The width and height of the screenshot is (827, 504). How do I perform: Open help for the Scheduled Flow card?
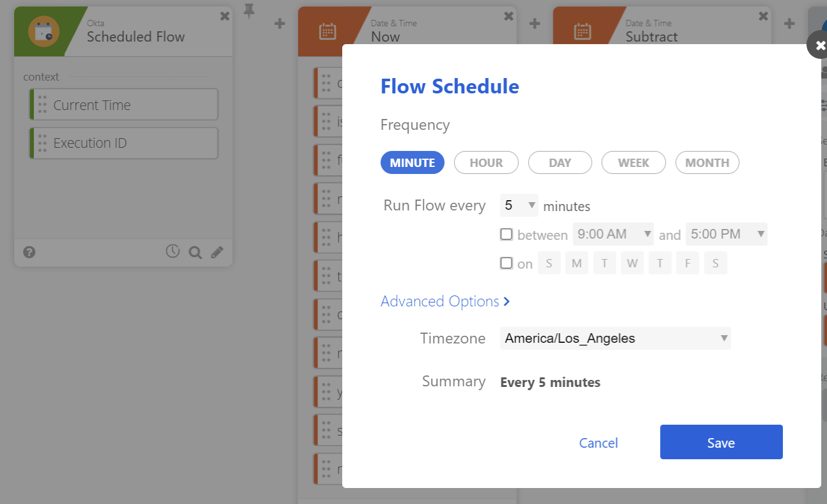click(x=29, y=252)
